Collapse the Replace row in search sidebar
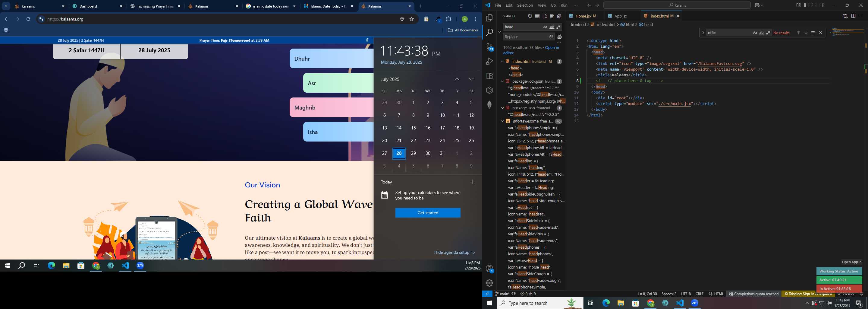The image size is (868, 309). pyautogui.click(x=499, y=32)
